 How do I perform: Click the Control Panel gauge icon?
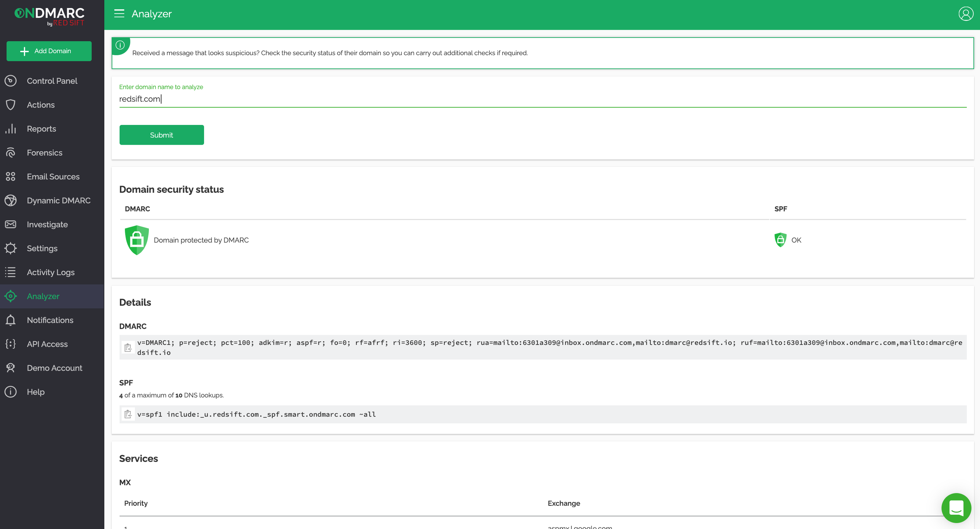(11, 80)
